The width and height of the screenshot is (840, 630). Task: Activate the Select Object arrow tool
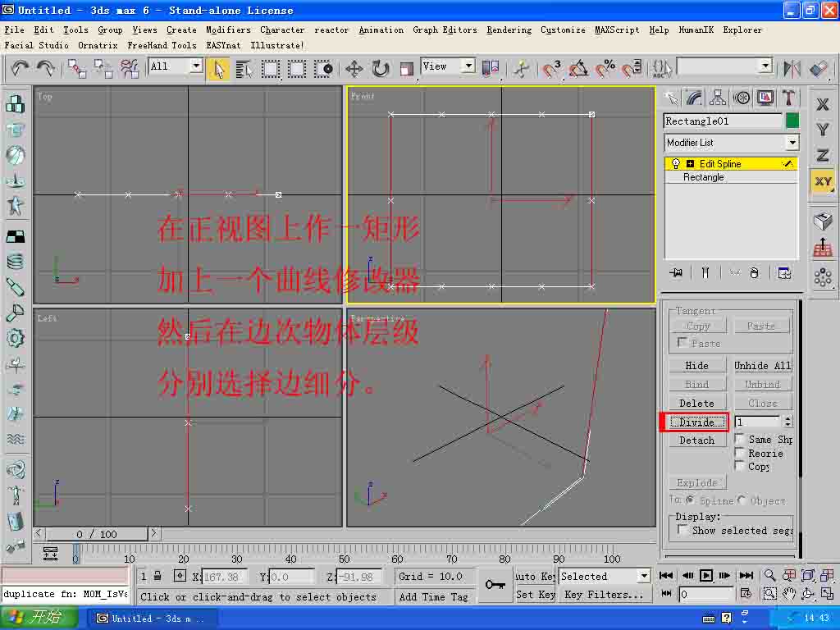pyautogui.click(x=218, y=69)
